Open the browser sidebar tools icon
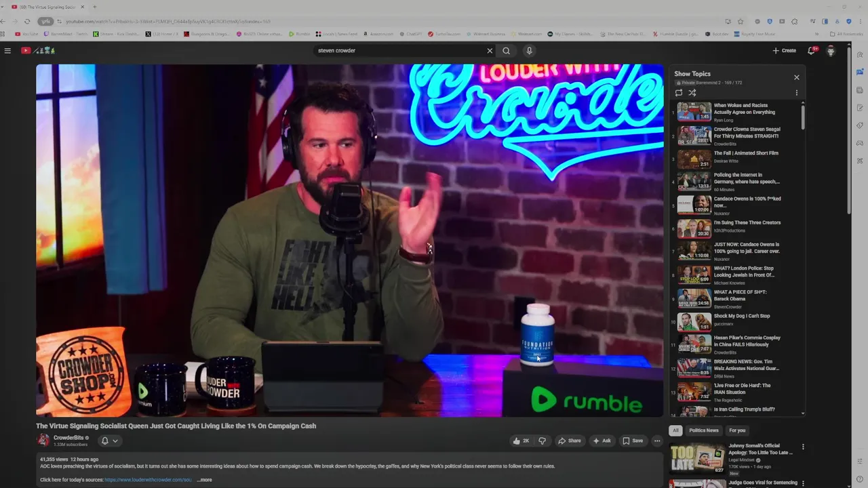Screen dimensions: 868x488 (x=860, y=161)
